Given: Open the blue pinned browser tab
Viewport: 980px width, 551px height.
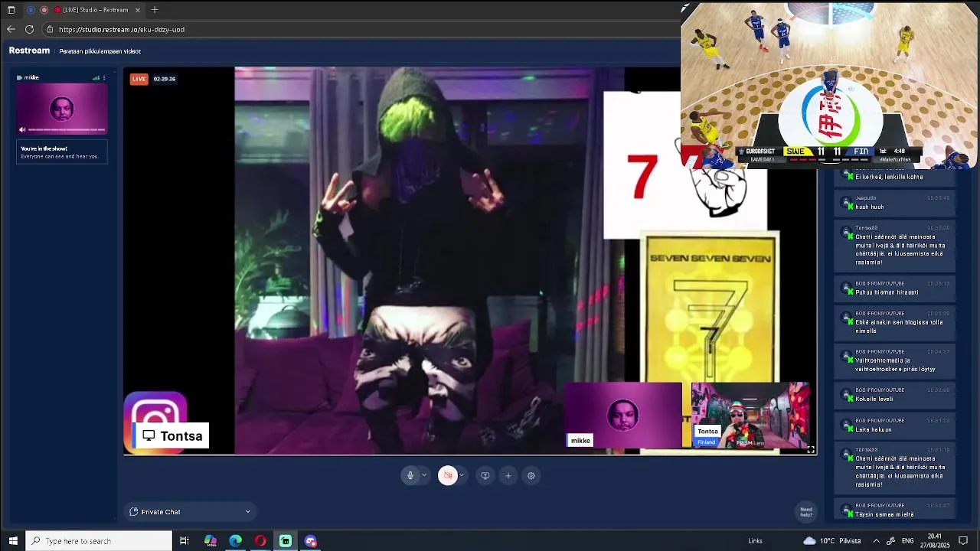Looking at the screenshot, I should tap(31, 10).
